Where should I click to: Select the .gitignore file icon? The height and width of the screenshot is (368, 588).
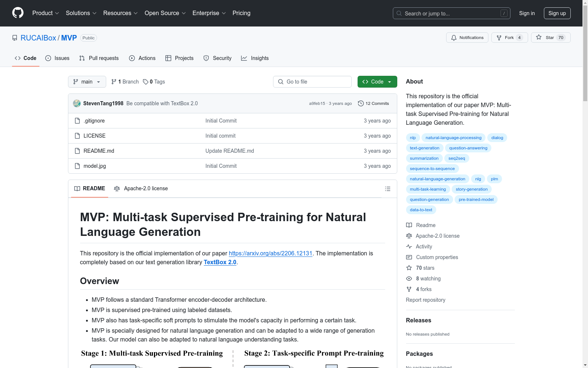click(x=77, y=121)
